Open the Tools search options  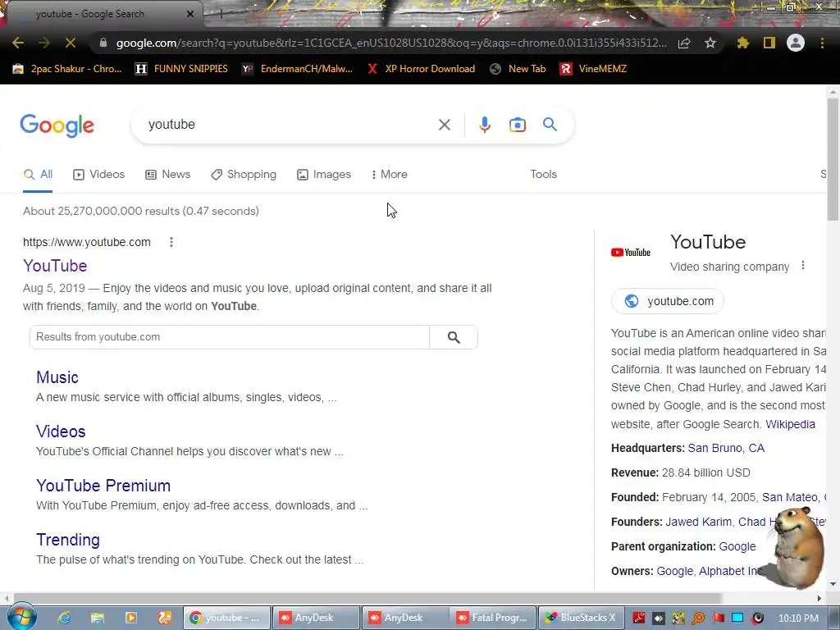click(x=543, y=175)
